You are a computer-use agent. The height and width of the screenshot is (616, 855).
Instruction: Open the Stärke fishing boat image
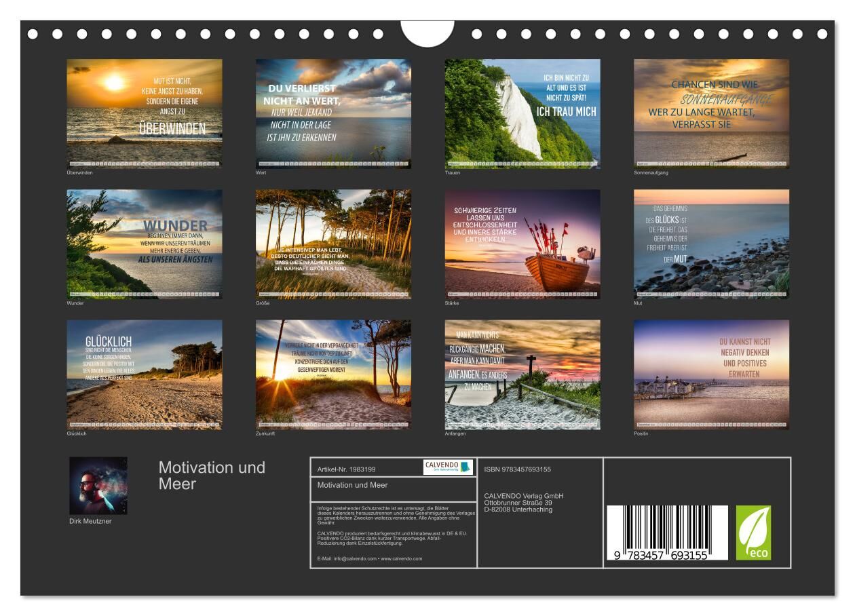522,244
